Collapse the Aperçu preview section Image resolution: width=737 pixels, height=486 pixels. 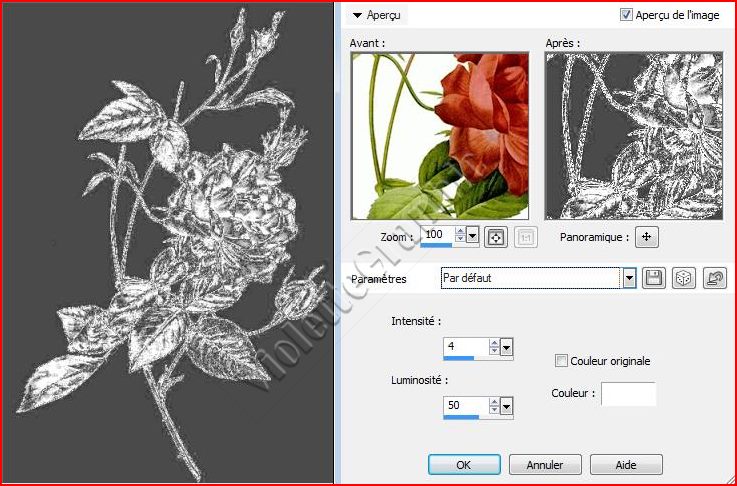pyautogui.click(x=357, y=15)
